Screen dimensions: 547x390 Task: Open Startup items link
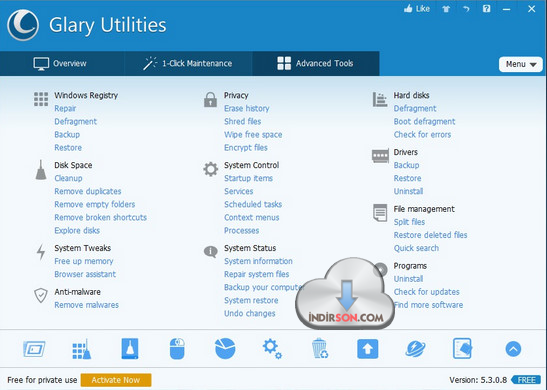248,178
